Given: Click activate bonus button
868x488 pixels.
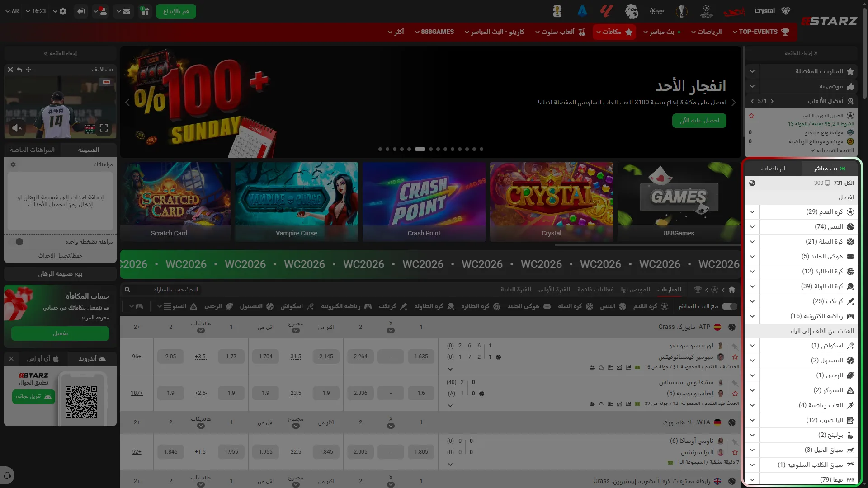Looking at the screenshot, I should [60, 333].
